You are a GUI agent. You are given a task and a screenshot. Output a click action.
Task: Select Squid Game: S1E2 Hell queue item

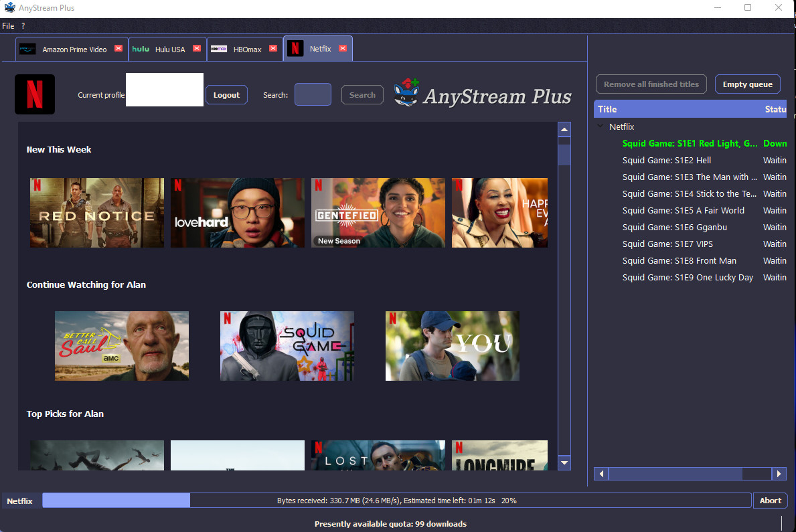[x=667, y=161]
